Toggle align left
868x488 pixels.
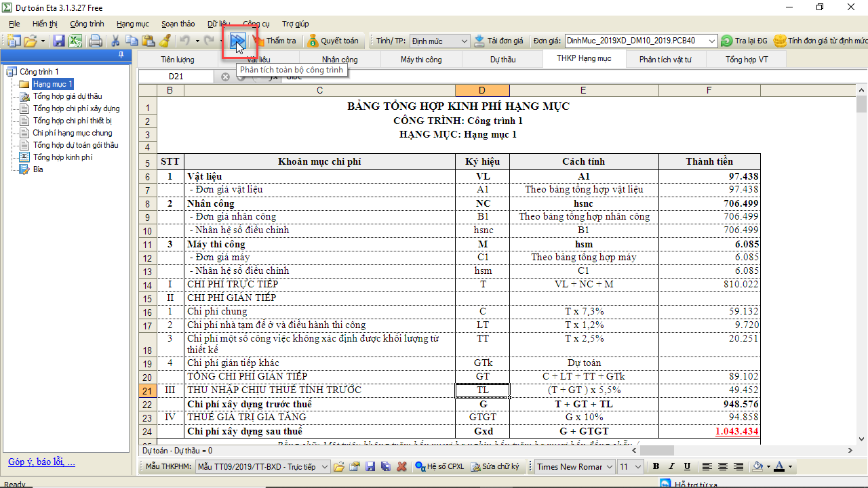pyautogui.click(x=707, y=466)
